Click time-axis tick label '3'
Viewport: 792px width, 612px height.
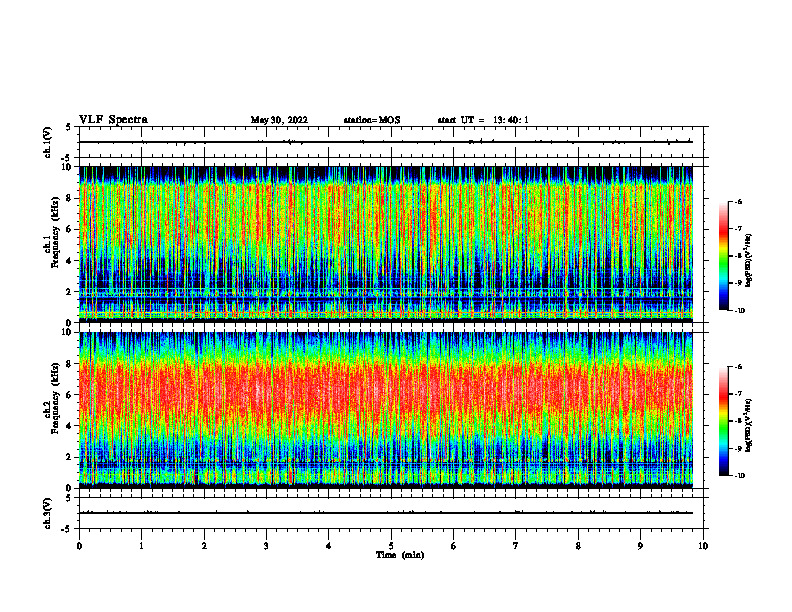tap(266, 546)
